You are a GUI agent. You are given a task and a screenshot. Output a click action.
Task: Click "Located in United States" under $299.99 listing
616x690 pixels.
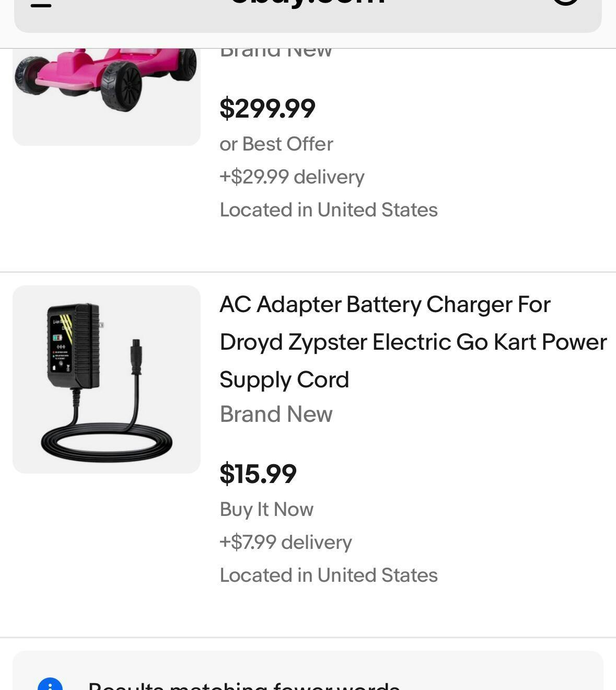tap(328, 210)
